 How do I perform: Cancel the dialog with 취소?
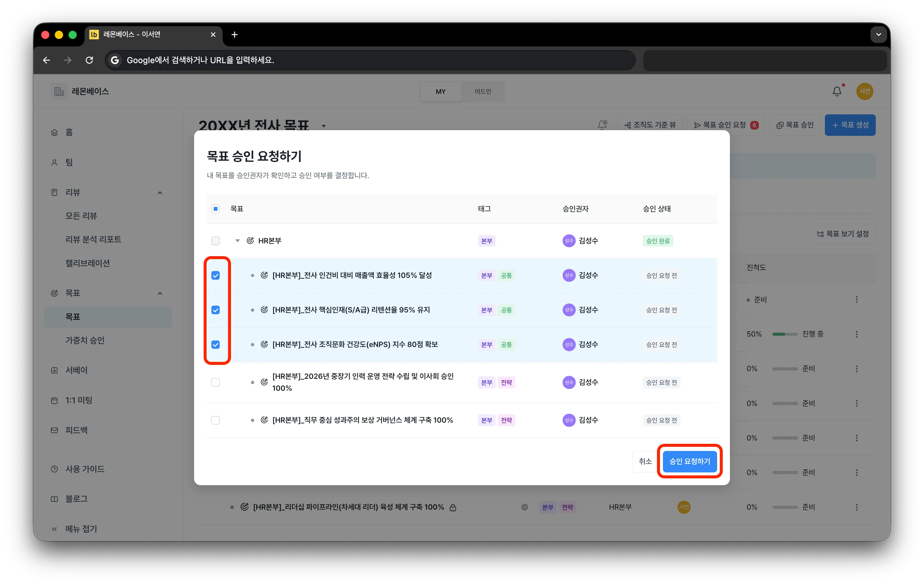(x=645, y=461)
